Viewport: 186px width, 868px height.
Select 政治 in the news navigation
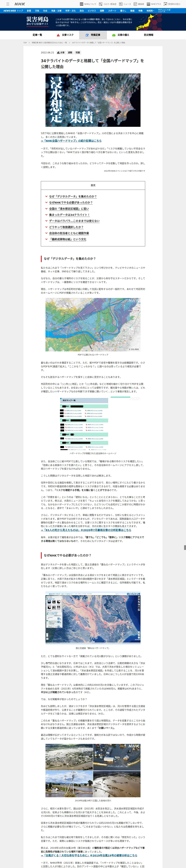tap(82, 11)
